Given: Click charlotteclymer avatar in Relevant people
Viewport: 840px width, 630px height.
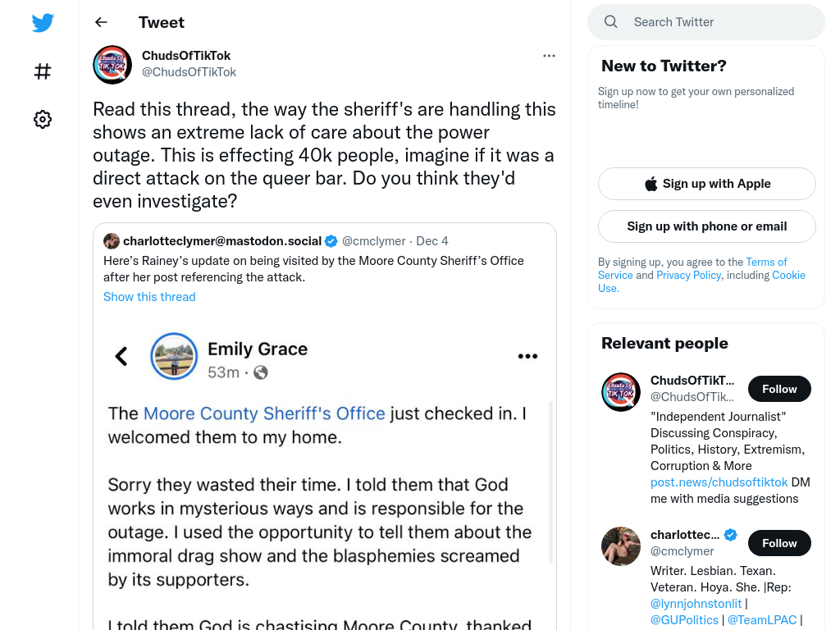Looking at the screenshot, I should [x=621, y=546].
